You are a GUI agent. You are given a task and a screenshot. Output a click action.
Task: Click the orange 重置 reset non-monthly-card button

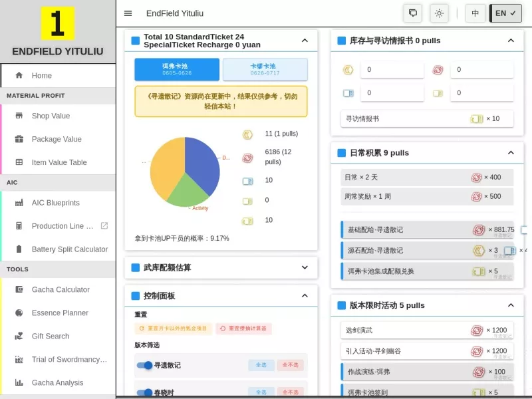pyautogui.click(x=173, y=329)
